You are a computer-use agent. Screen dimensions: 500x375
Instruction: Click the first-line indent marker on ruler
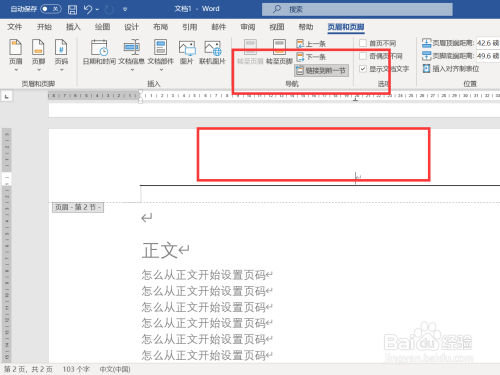(x=141, y=92)
